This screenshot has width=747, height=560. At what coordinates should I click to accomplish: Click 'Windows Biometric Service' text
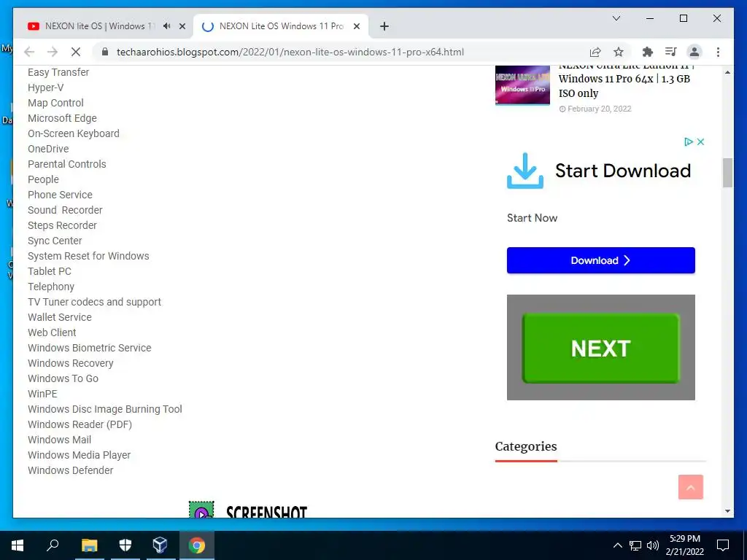click(89, 348)
